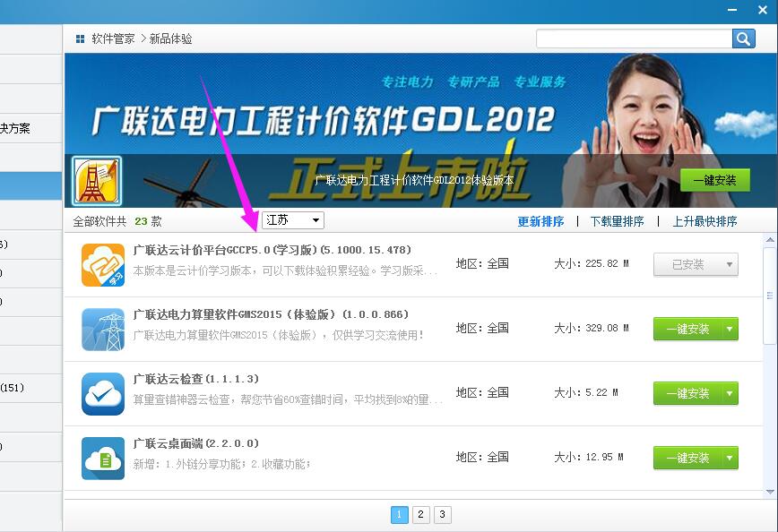
Task: Select the sidebar item ending 决方案
Action: (30, 128)
